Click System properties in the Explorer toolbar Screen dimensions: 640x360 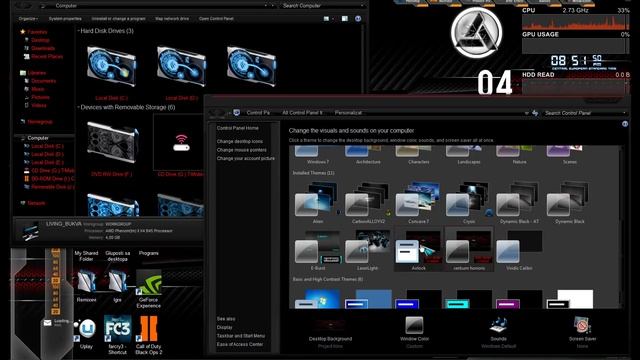65,19
